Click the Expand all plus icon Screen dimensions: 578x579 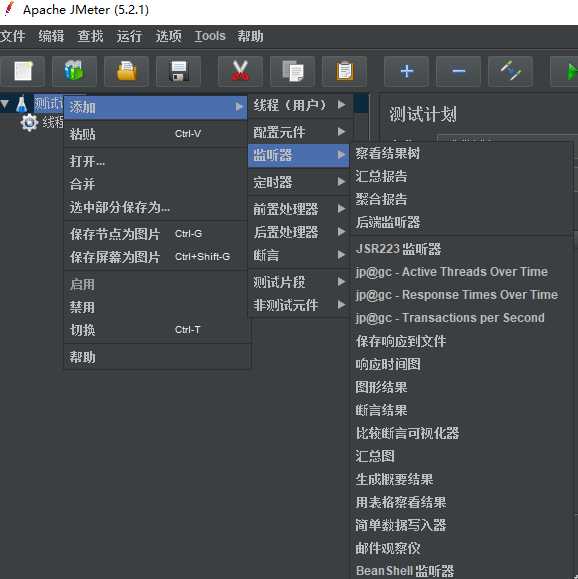point(407,71)
